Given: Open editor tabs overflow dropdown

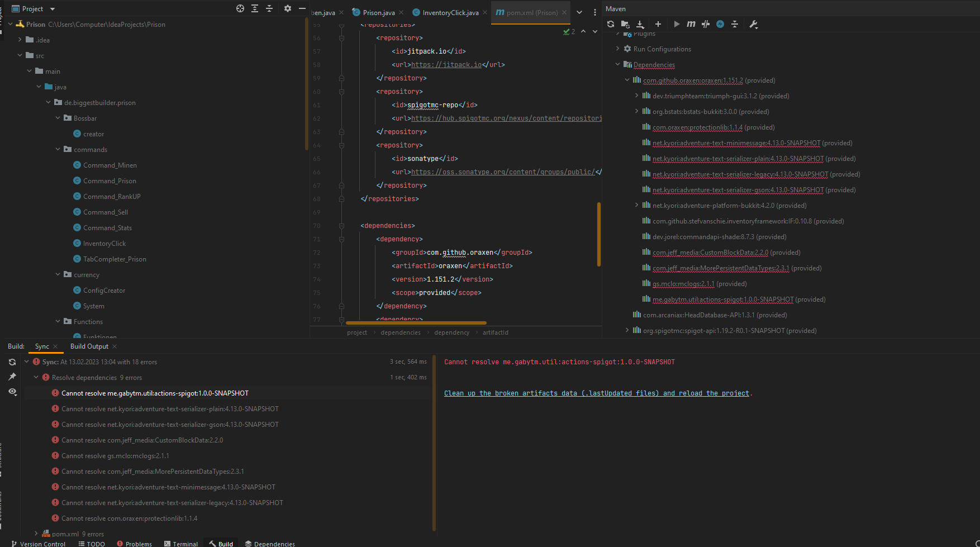Looking at the screenshot, I should 579,12.
